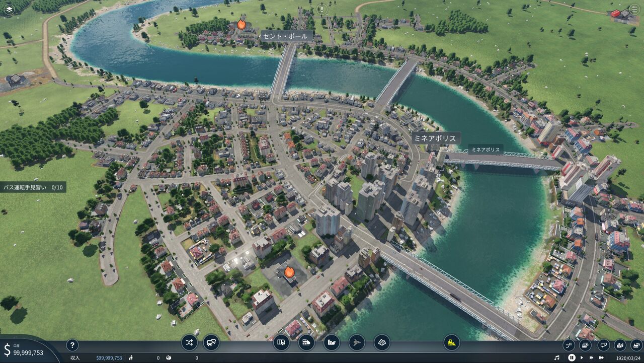Click the flame marker near セント・ポール
Screen dimensions: 644x363
click(x=242, y=24)
